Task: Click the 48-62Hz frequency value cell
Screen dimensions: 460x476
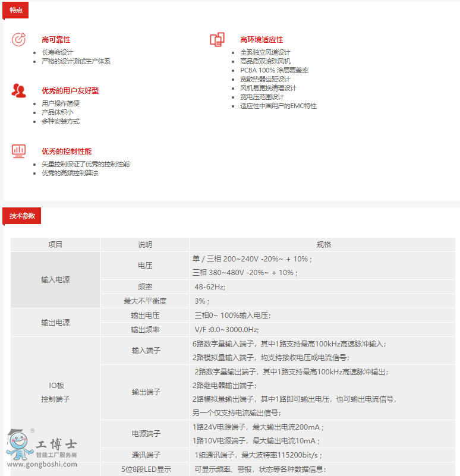Action: pos(210,286)
